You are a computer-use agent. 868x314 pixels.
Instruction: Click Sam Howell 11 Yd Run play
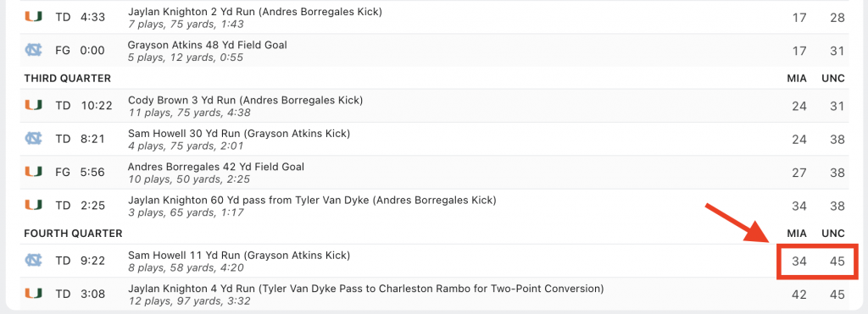point(239,255)
